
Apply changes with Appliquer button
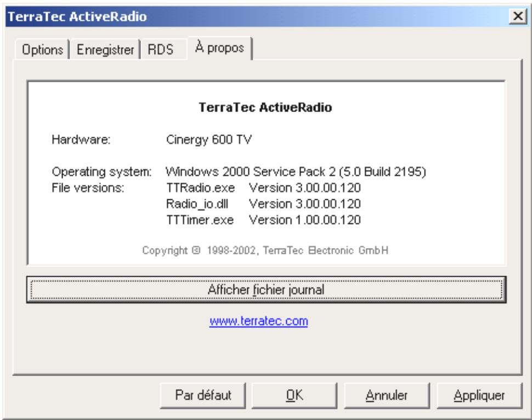point(479,395)
